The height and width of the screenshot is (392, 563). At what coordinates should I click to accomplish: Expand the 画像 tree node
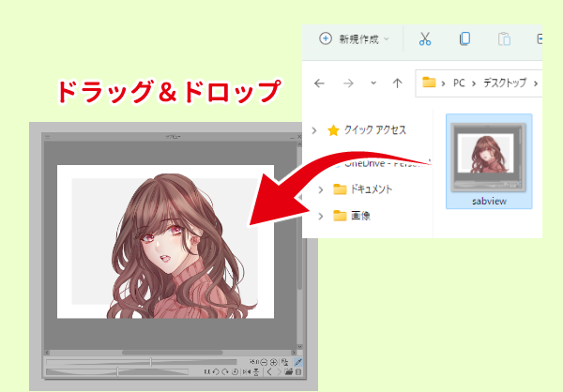pos(321,216)
